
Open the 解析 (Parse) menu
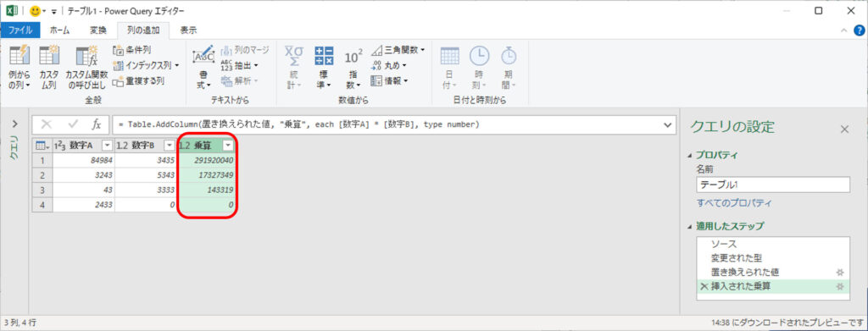[x=240, y=81]
